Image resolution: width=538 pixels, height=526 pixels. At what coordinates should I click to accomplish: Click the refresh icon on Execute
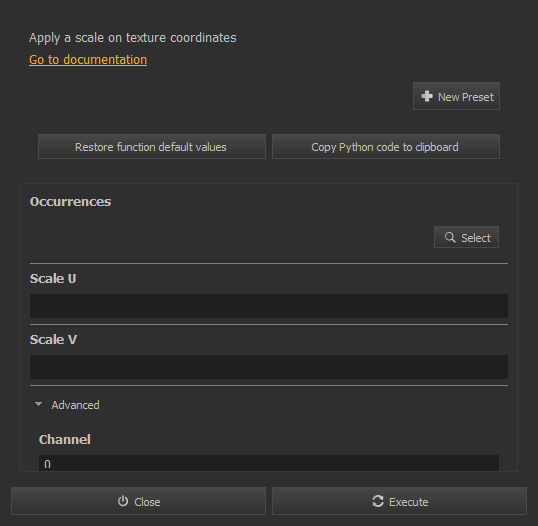click(x=378, y=501)
